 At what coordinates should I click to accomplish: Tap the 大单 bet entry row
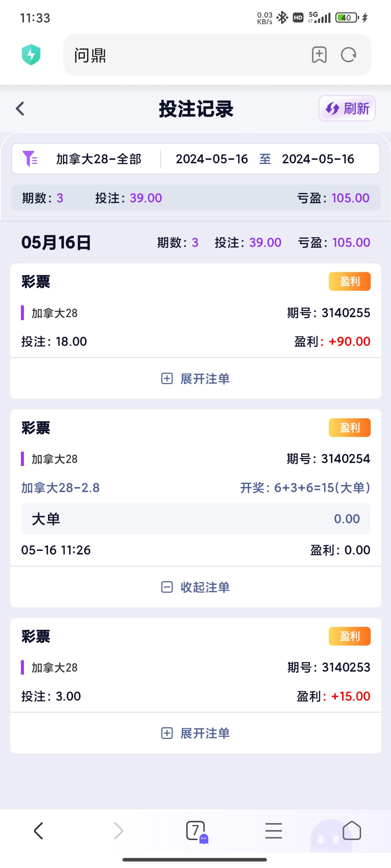pos(195,519)
